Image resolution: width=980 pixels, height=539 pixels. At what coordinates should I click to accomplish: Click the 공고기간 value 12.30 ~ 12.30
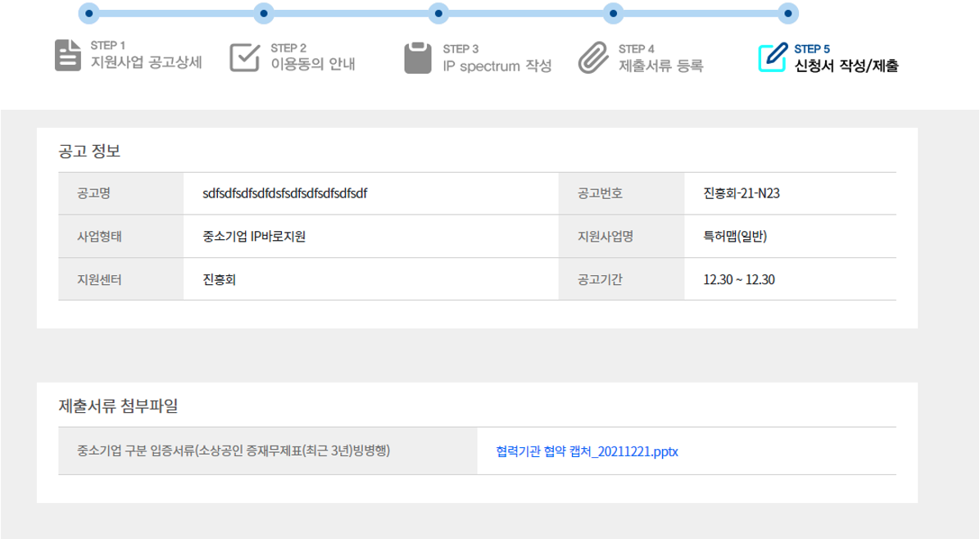click(739, 279)
